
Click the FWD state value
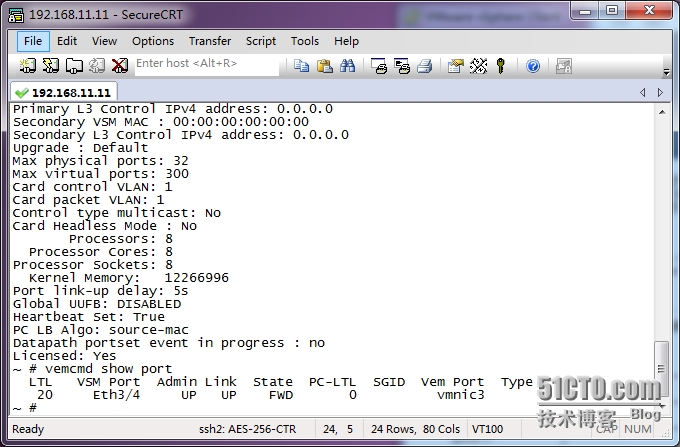click(x=281, y=395)
